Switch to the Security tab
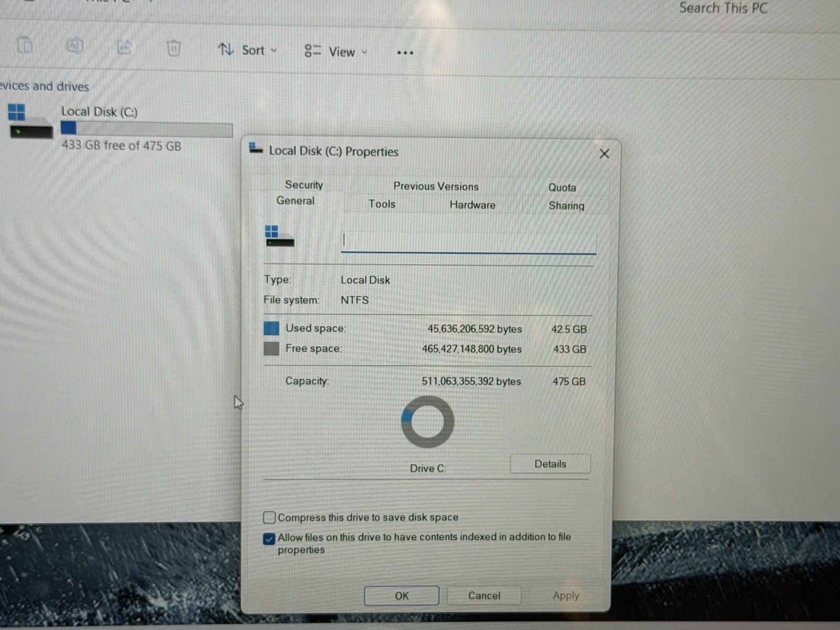Viewport: 840px width, 630px height. pyautogui.click(x=304, y=185)
